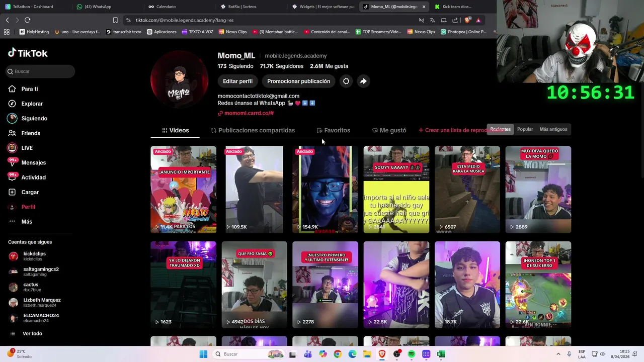Open pinned video with 109.5K views
Viewport: 644px width, 362px height.
tap(254, 190)
